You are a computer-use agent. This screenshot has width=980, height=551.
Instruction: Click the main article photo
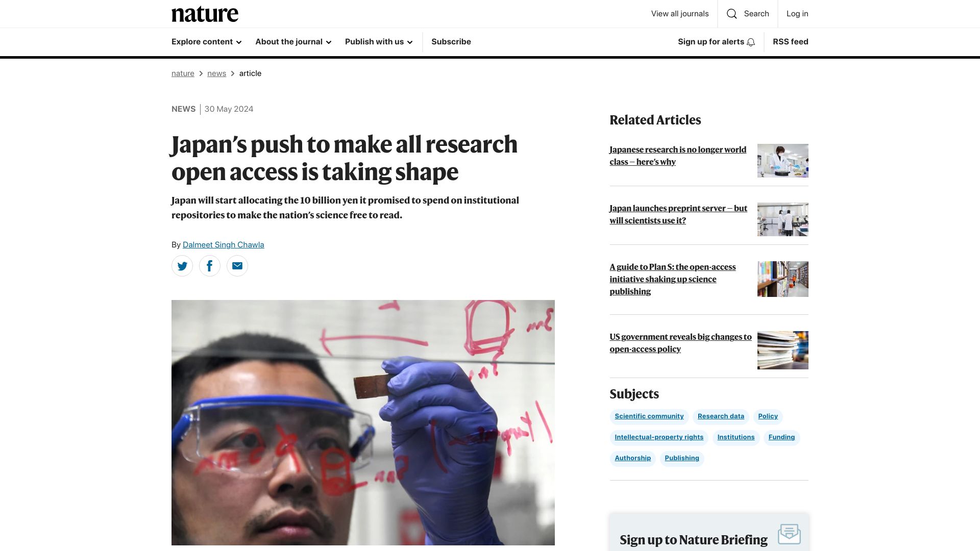[363, 422]
